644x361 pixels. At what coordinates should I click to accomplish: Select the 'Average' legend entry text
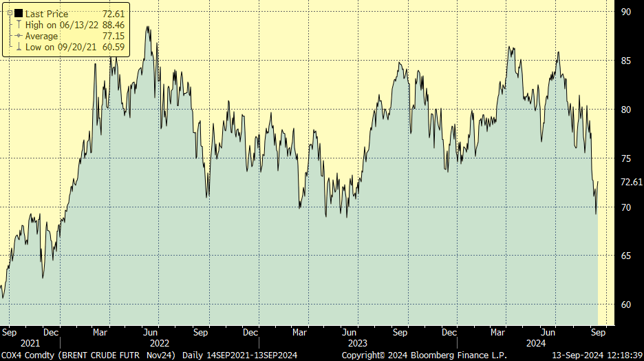pyautogui.click(x=41, y=36)
